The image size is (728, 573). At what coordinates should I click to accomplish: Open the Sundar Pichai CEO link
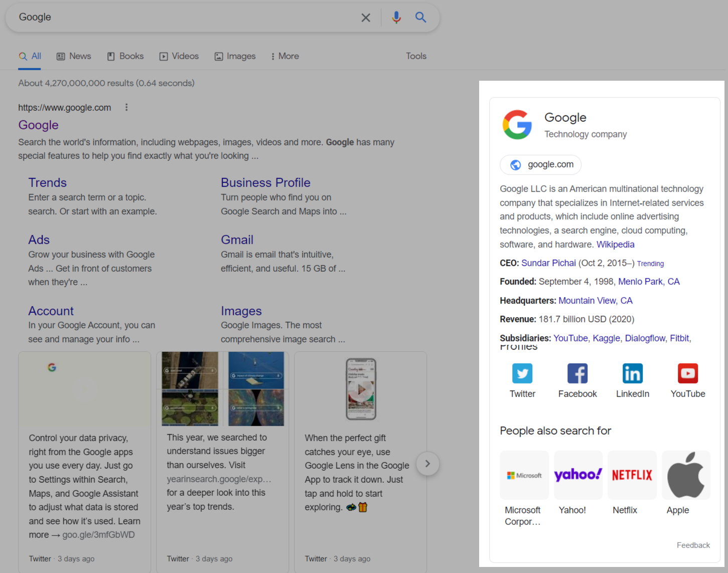(549, 263)
